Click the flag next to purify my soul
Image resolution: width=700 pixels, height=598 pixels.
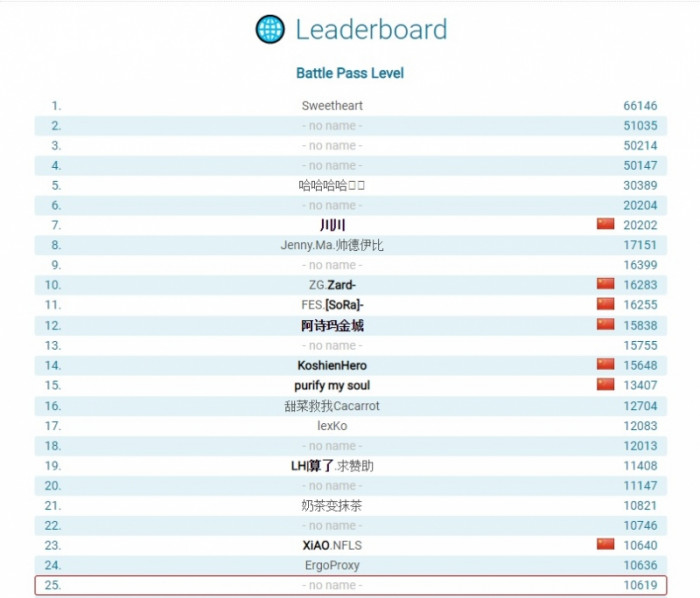(x=605, y=385)
